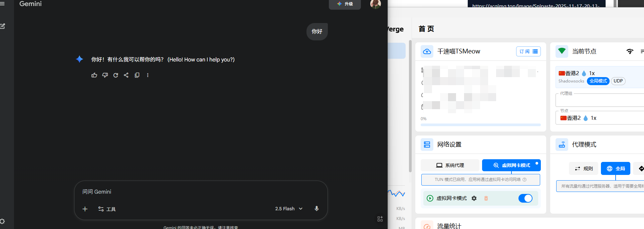Click the thumbs up icon under Gemini's reply
The width and height of the screenshot is (644, 229).
94,75
